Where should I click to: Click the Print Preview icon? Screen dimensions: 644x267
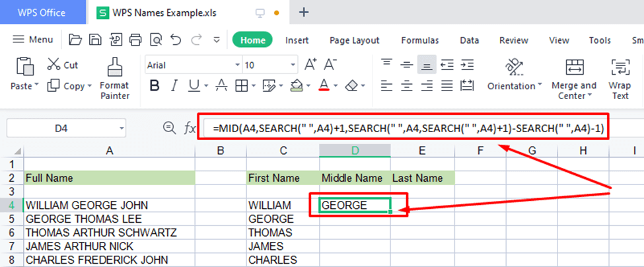pyautogui.click(x=156, y=40)
